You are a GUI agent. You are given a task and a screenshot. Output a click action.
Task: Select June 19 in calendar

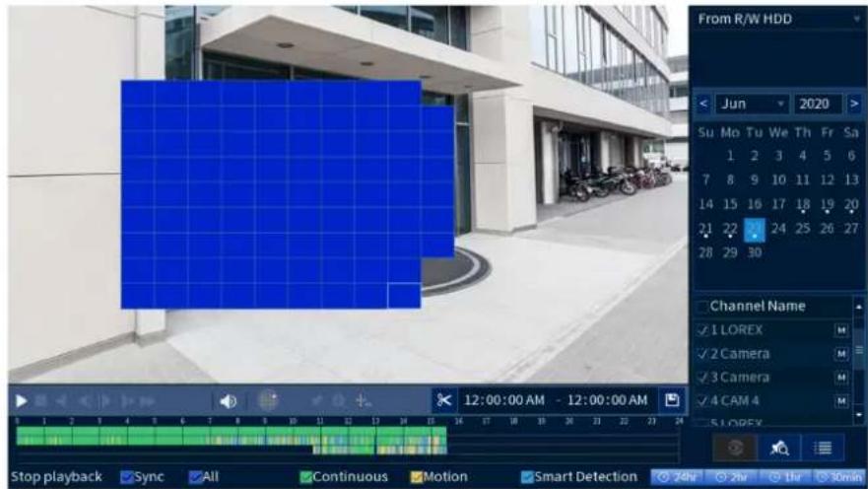tap(827, 204)
